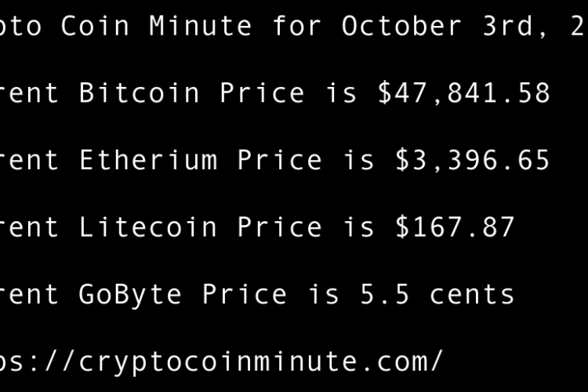Viewport: 588px width, 392px height.
Task: Click the word "cents"
Action: coord(472,295)
